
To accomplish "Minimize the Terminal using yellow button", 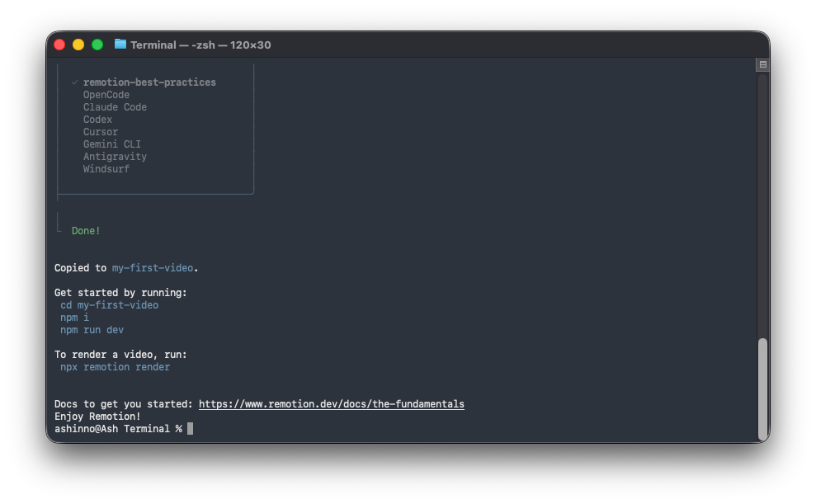I will pos(78,45).
